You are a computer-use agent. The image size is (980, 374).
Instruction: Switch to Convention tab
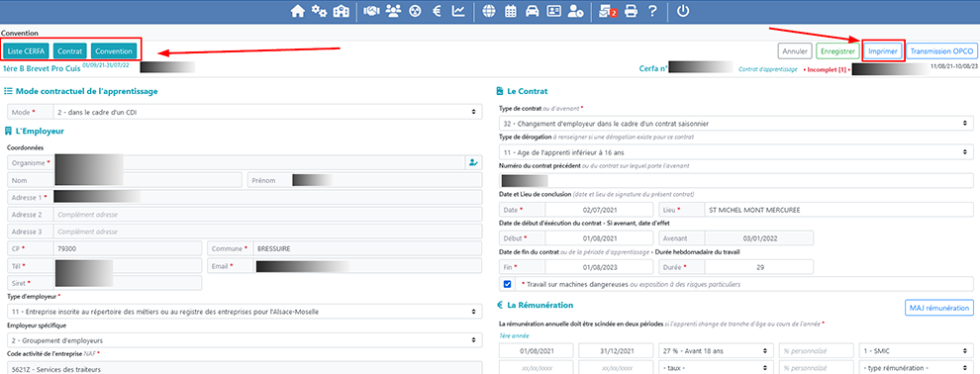(x=114, y=51)
